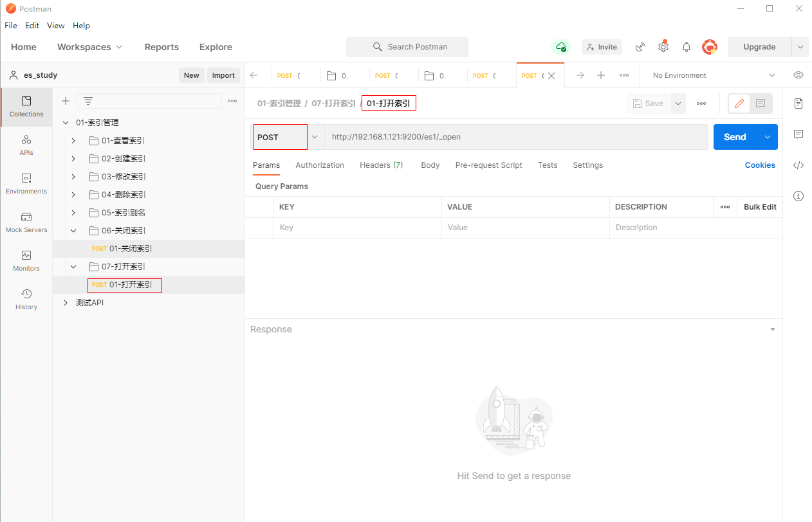Switch to comment mode icon
The image size is (812, 522).
(761, 104)
